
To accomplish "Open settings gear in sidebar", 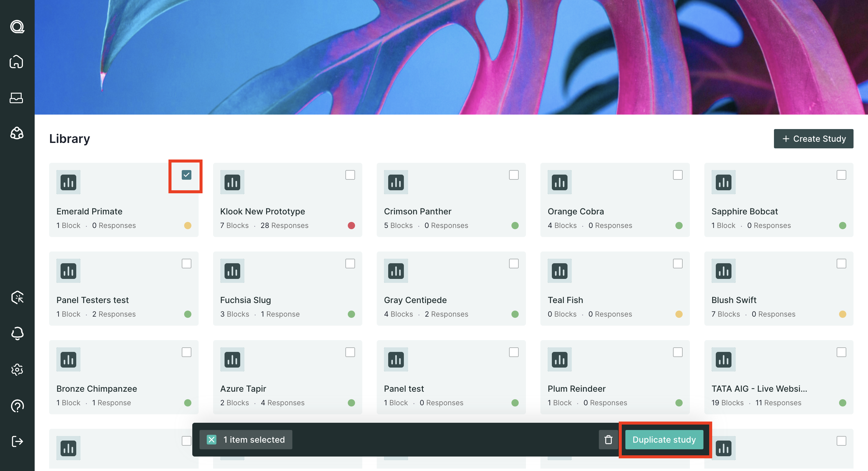I will click(17, 369).
